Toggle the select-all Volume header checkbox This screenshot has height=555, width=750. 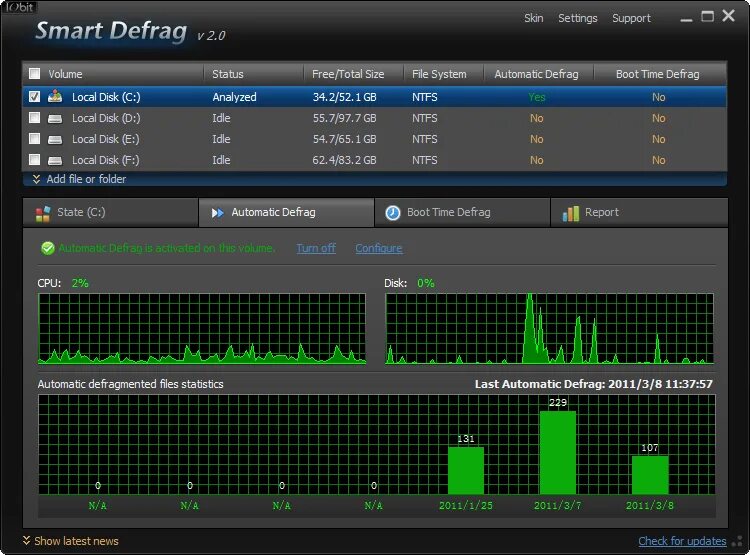pyautogui.click(x=34, y=74)
